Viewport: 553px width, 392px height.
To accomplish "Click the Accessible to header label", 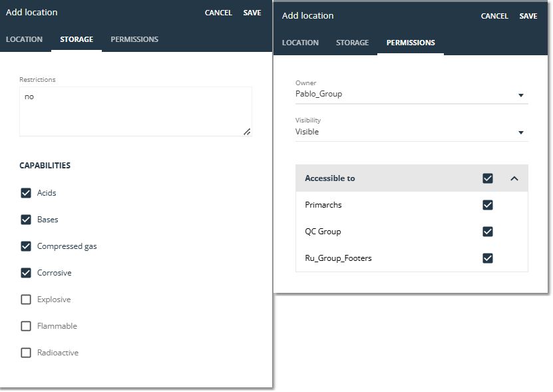I will click(330, 178).
